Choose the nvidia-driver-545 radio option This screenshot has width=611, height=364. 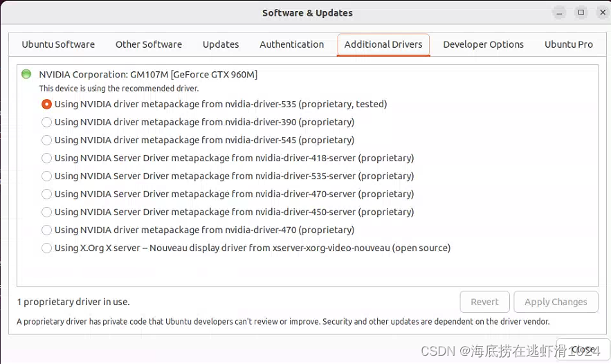tap(46, 140)
